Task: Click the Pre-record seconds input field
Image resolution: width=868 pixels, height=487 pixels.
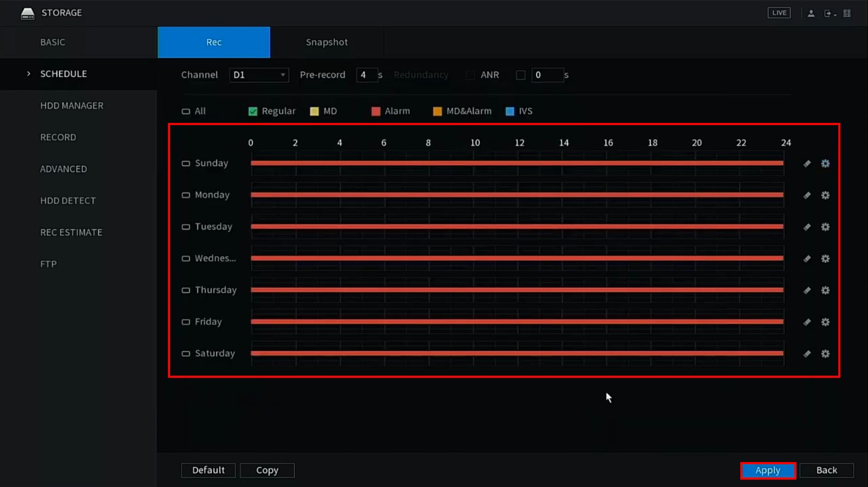Action: [366, 75]
